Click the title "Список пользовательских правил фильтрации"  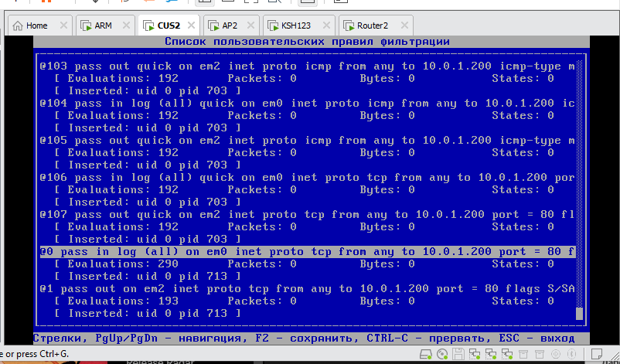click(307, 42)
